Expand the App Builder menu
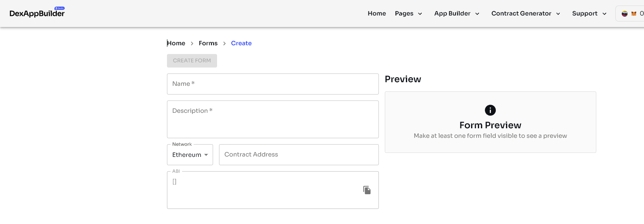644x224 pixels. tap(457, 14)
